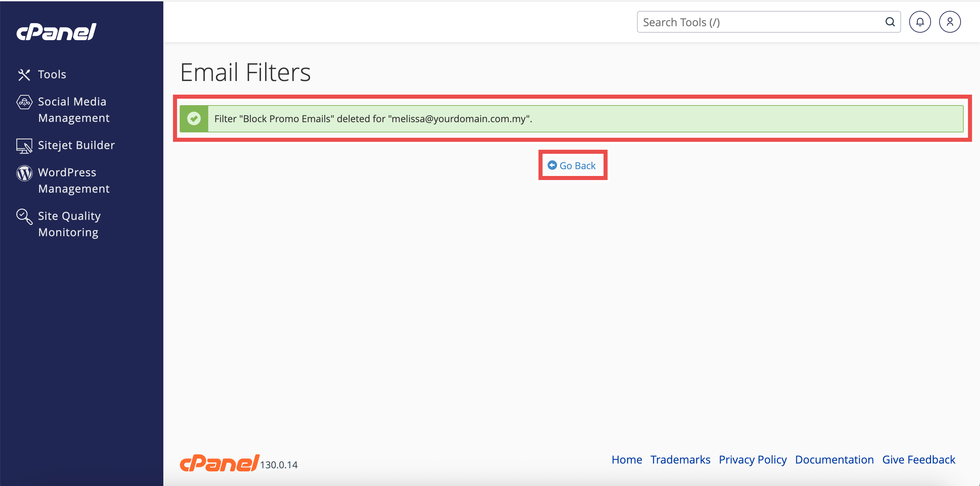Click the Sitejet Builder monitor icon

coord(24,146)
